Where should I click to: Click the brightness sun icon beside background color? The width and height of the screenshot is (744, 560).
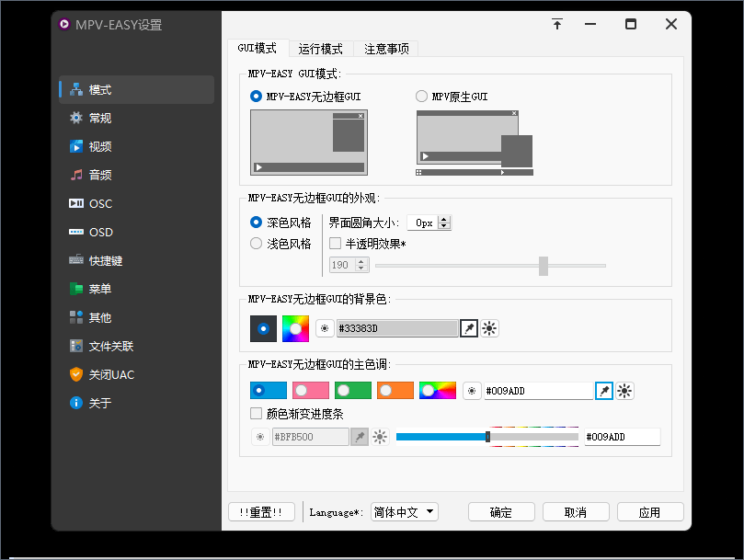(x=490, y=328)
